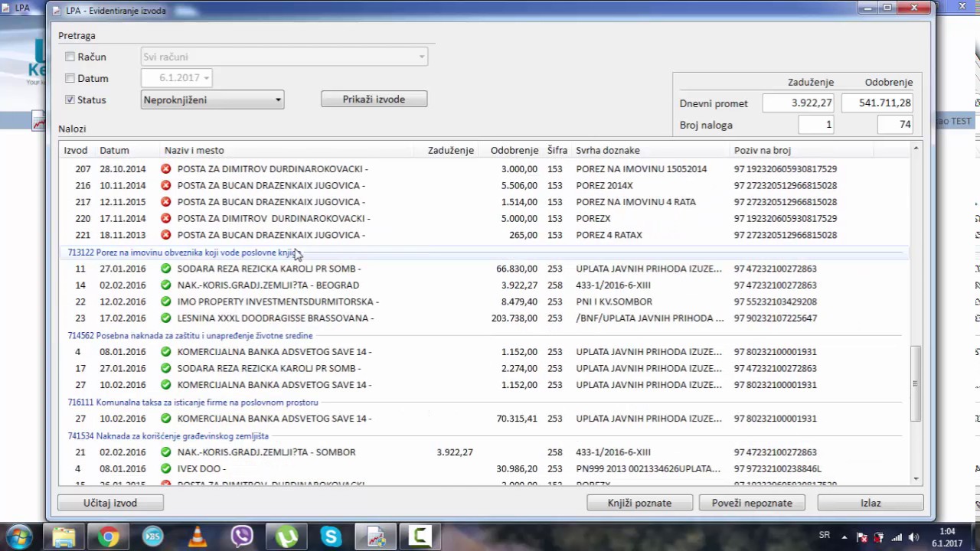Click the Poveži nepoznate button
980x551 pixels.
tap(752, 503)
